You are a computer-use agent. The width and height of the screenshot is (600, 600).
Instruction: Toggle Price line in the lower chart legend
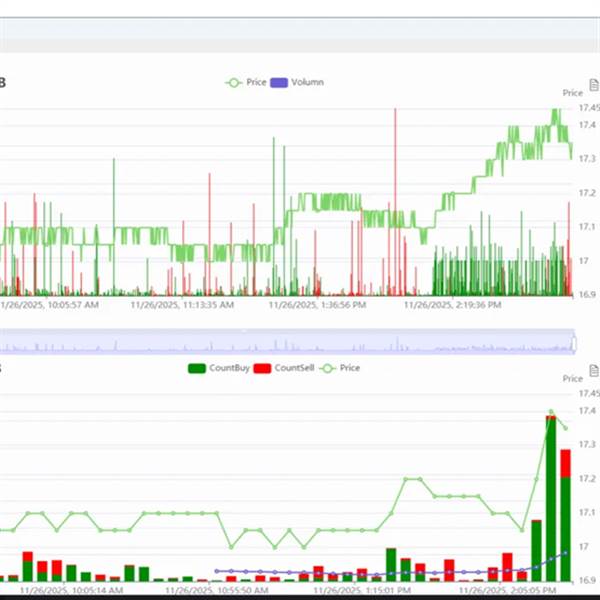[x=340, y=368]
